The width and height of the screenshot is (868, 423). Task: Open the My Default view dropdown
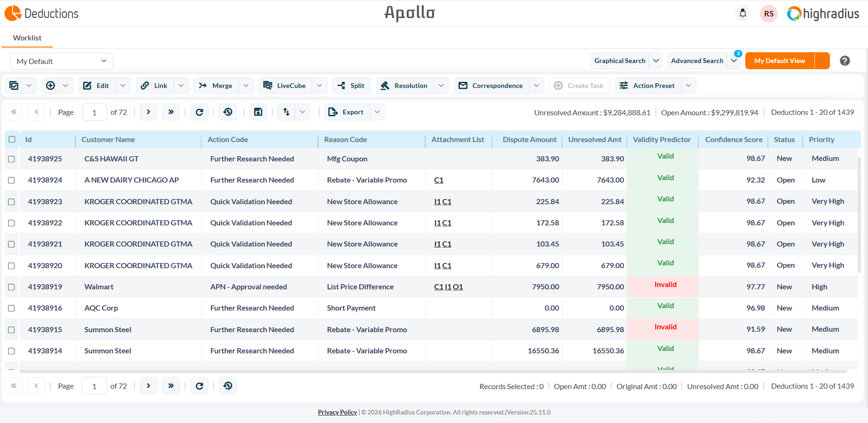pyautogui.click(x=62, y=61)
